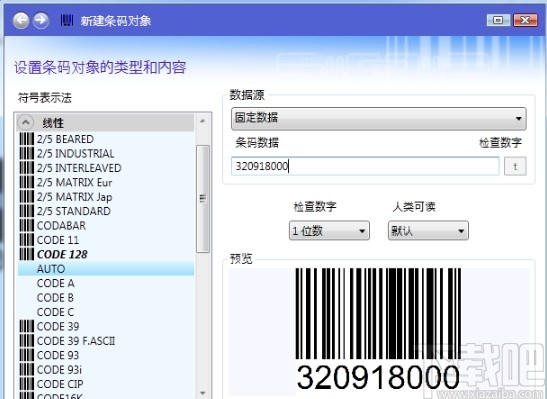
Task: Click the symbology list scrollbar thumb
Action: (203, 198)
